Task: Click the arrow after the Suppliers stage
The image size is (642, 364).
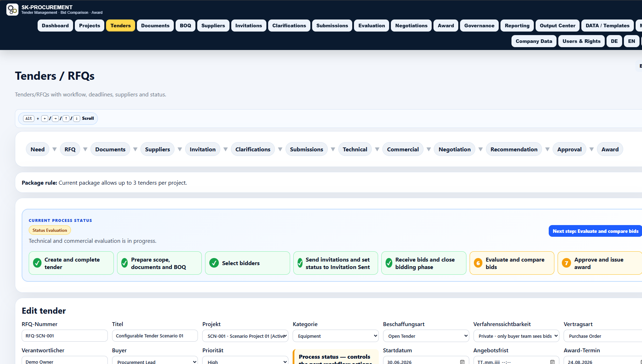Action: coord(180,149)
